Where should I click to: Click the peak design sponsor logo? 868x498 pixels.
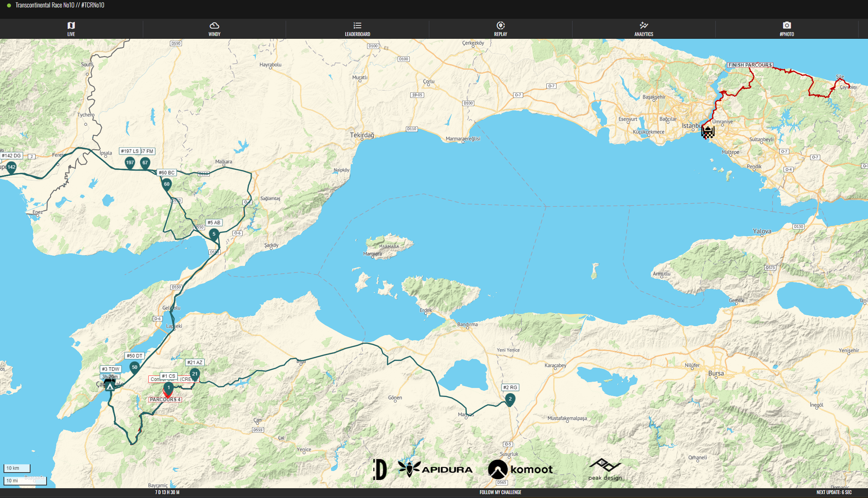605,469
